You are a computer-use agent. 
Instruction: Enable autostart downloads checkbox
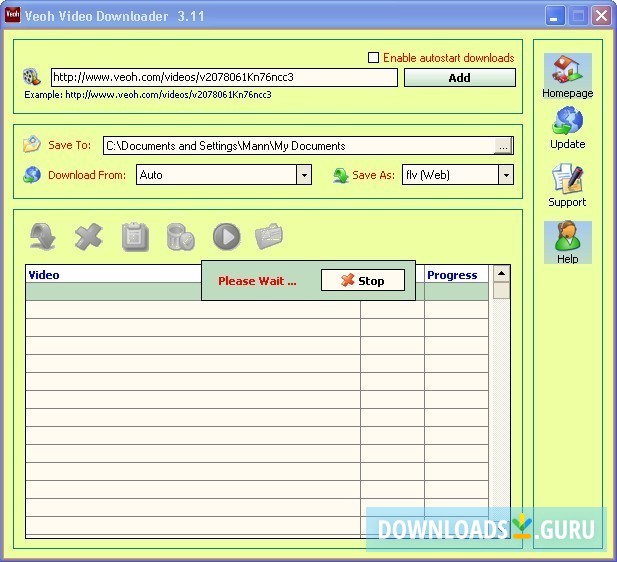(373, 57)
